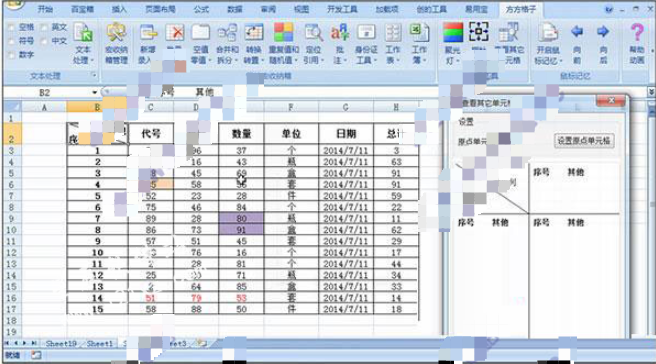Screen dimensions: 656x364
Task: Open the 合并和拆分 merge and split tool
Action: point(227,44)
